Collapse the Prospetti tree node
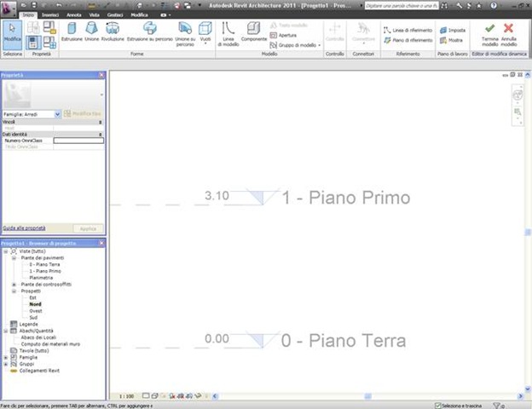Viewport: 532px width, 409px height. tap(14, 291)
